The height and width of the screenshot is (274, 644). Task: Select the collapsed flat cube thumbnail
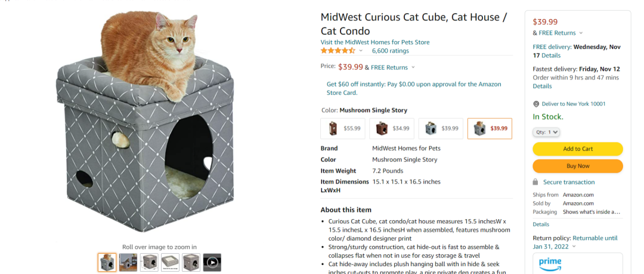click(170, 262)
